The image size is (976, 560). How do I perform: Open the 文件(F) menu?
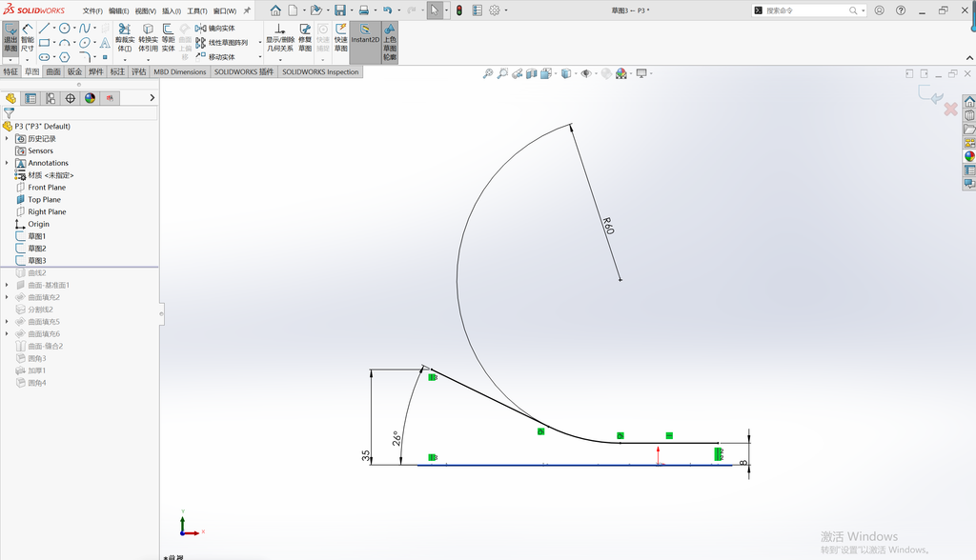(92, 11)
